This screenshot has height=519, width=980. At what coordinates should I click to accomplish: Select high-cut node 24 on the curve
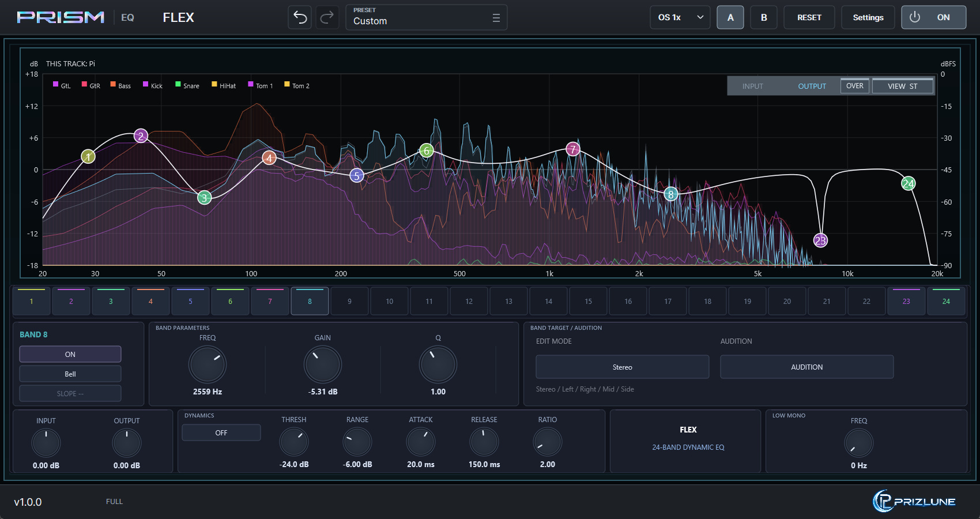coord(908,183)
